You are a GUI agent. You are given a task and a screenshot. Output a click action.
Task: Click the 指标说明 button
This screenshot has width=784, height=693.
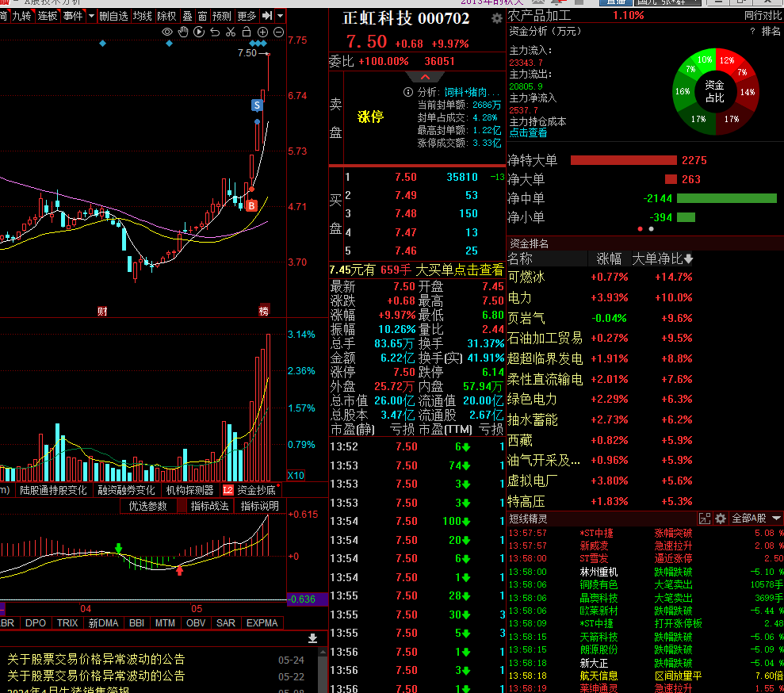coord(259,506)
